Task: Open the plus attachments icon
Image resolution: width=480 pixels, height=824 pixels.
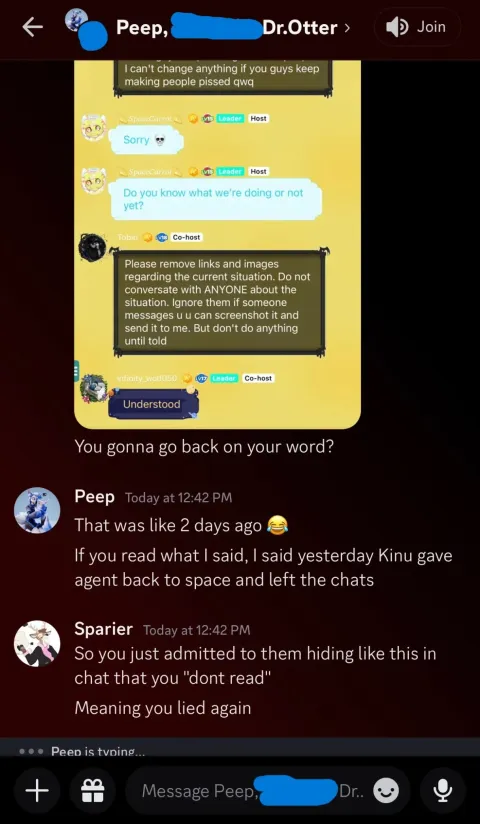Action: [x=37, y=790]
